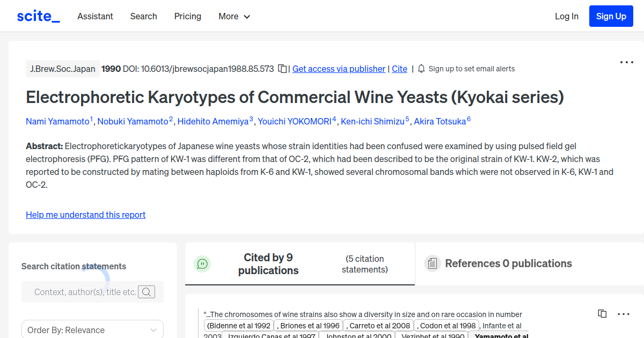Select the Assistant menu item
644x338 pixels.
[95, 16]
